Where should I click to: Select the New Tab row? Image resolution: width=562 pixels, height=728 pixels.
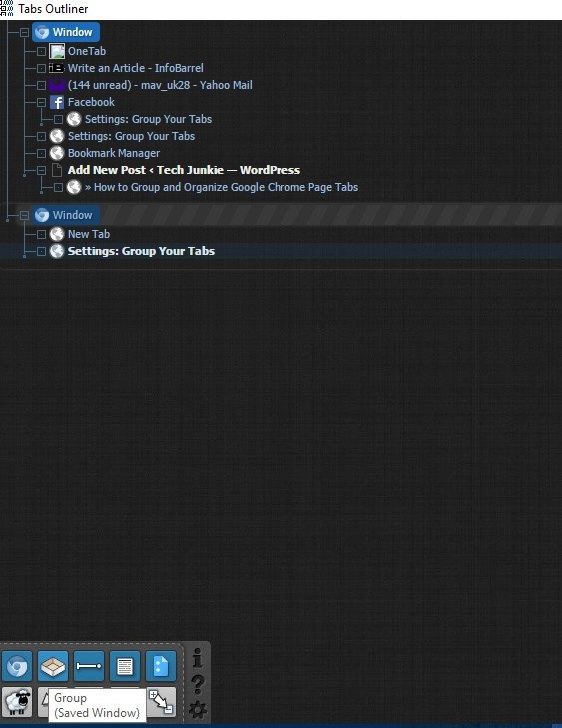click(89, 234)
